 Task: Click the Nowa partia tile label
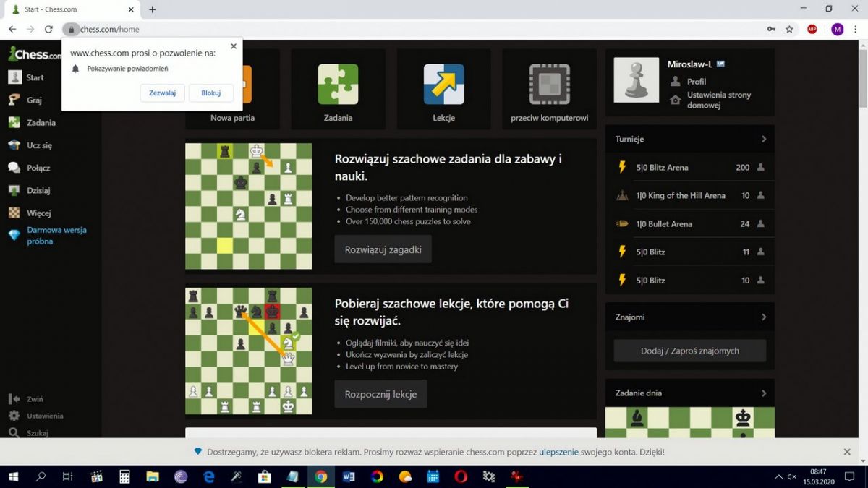tap(233, 118)
